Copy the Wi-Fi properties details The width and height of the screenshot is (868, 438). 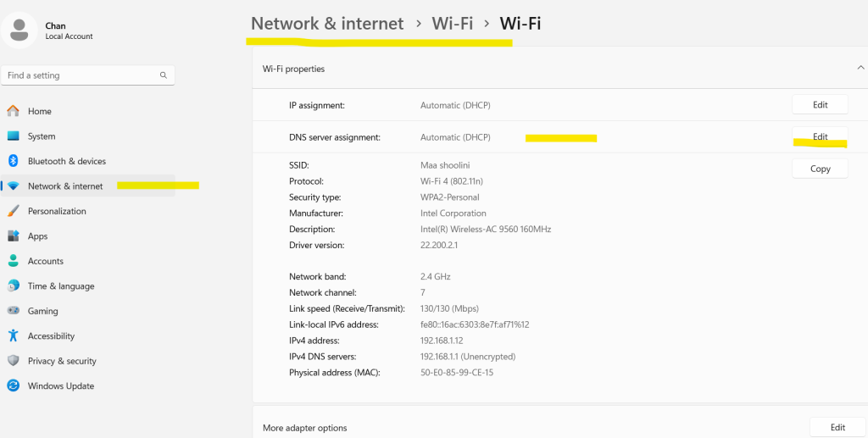(820, 169)
